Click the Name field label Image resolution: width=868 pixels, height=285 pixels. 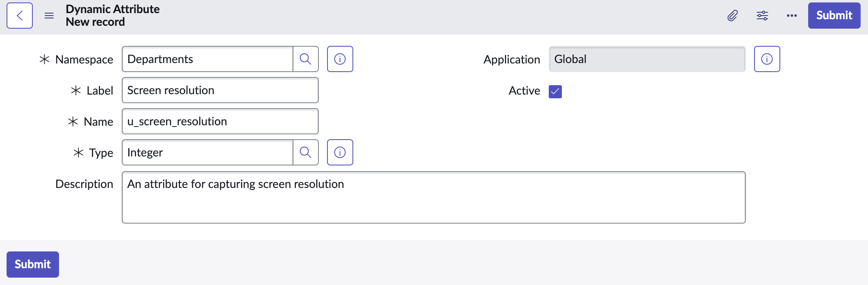pyautogui.click(x=98, y=122)
